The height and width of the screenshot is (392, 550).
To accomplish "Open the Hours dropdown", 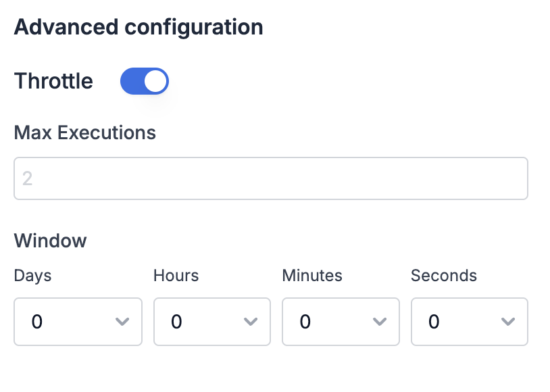I will (x=211, y=322).
